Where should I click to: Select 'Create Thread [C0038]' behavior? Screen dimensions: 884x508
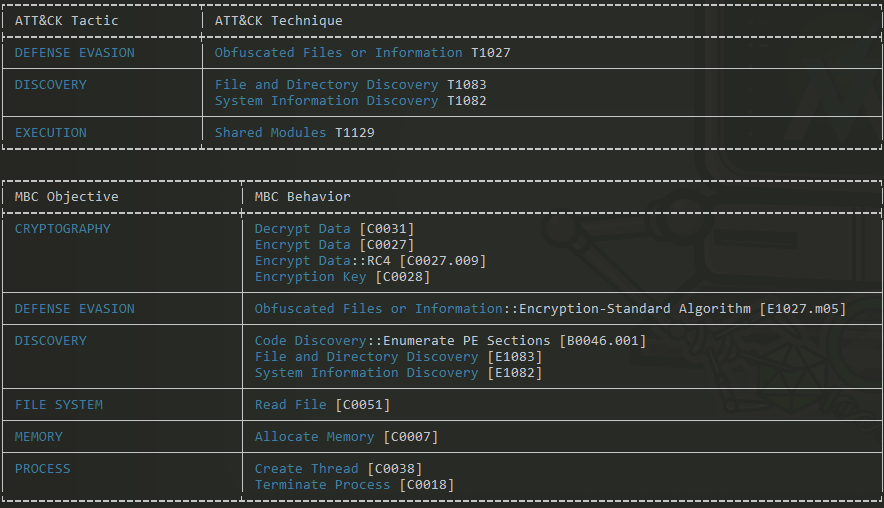(x=338, y=469)
